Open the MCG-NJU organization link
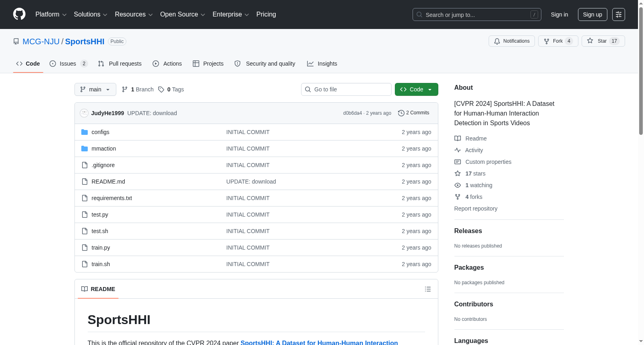Viewport: 644px width, 345px height. 41,41
